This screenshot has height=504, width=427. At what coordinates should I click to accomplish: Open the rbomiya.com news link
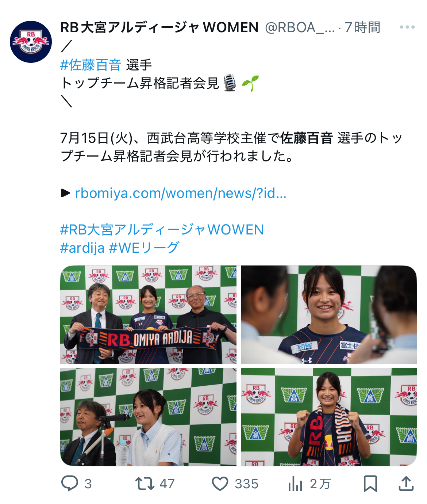click(181, 193)
